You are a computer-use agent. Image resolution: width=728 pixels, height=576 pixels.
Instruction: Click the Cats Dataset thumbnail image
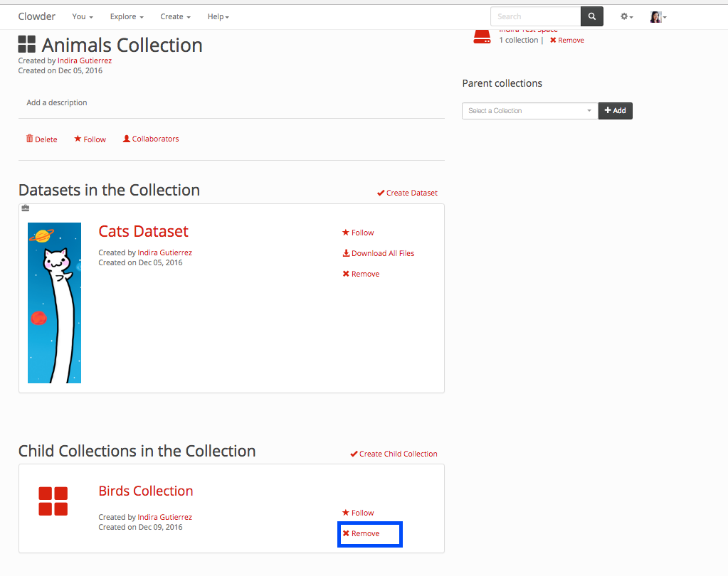(54, 303)
